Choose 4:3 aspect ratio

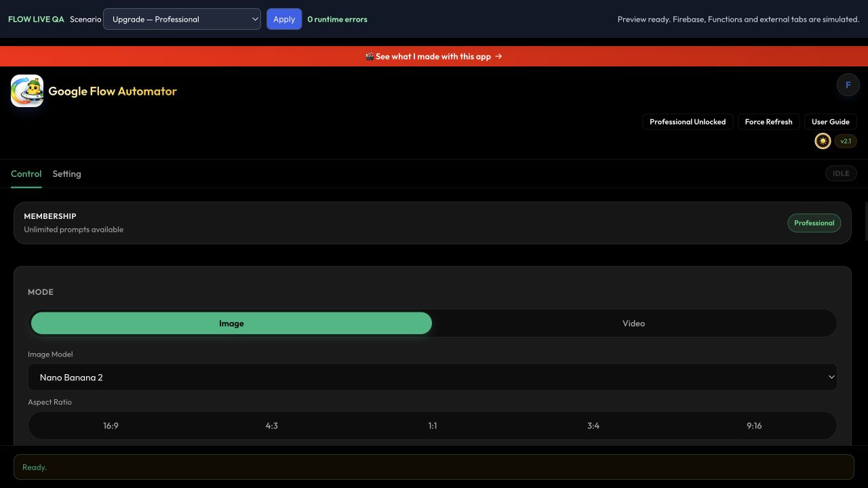coord(272,426)
